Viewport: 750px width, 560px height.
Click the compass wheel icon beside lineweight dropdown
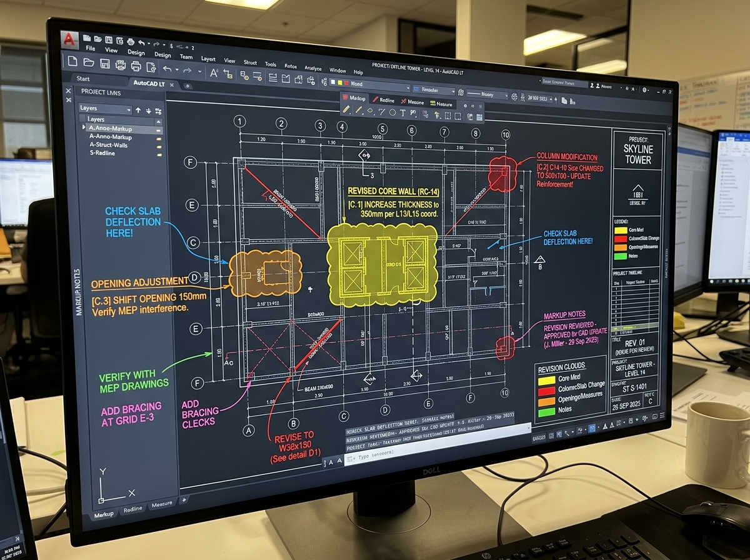514,96
